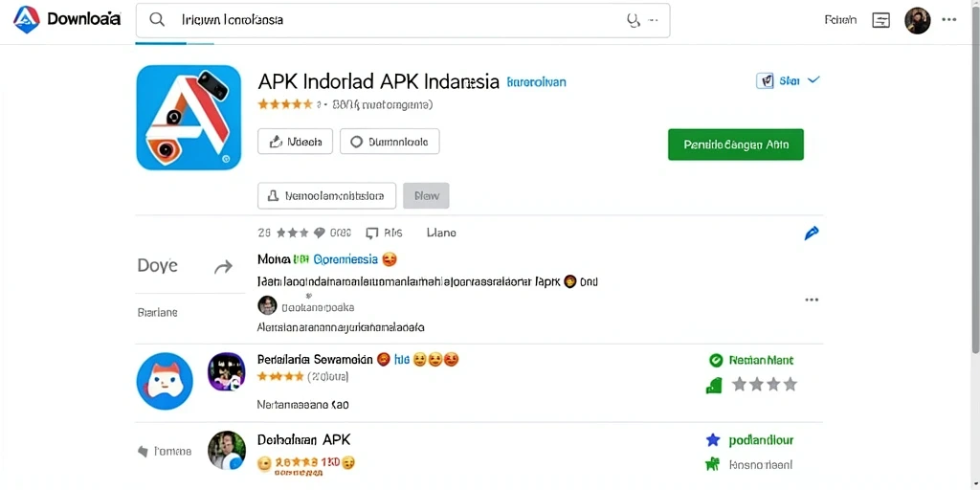Viewport: 980px width, 490px height.
Task: Click the green chart icon beside grey stars
Action: point(714,386)
